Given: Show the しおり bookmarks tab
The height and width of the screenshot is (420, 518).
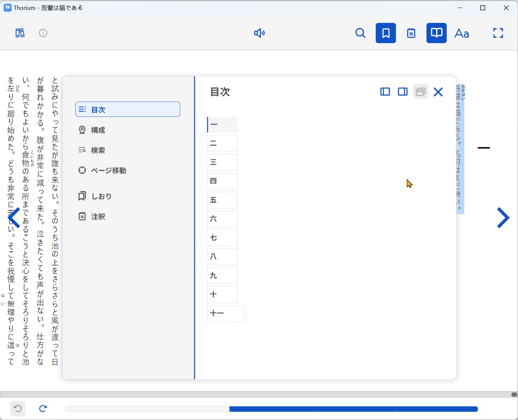Looking at the screenshot, I should (128, 196).
